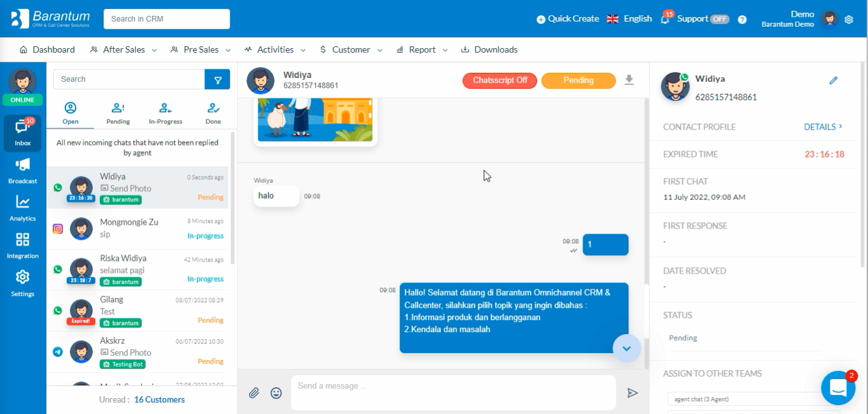Switch to Open chats tab
Image resolution: width=868 pixels, height=414 pixels.
coord(71,114)
